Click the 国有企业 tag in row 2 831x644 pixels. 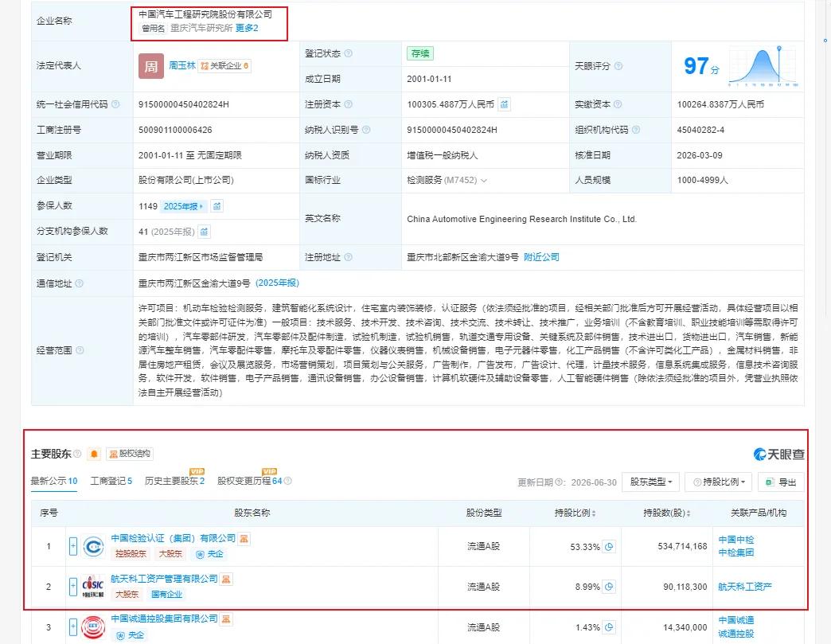[x=167, y=594]
